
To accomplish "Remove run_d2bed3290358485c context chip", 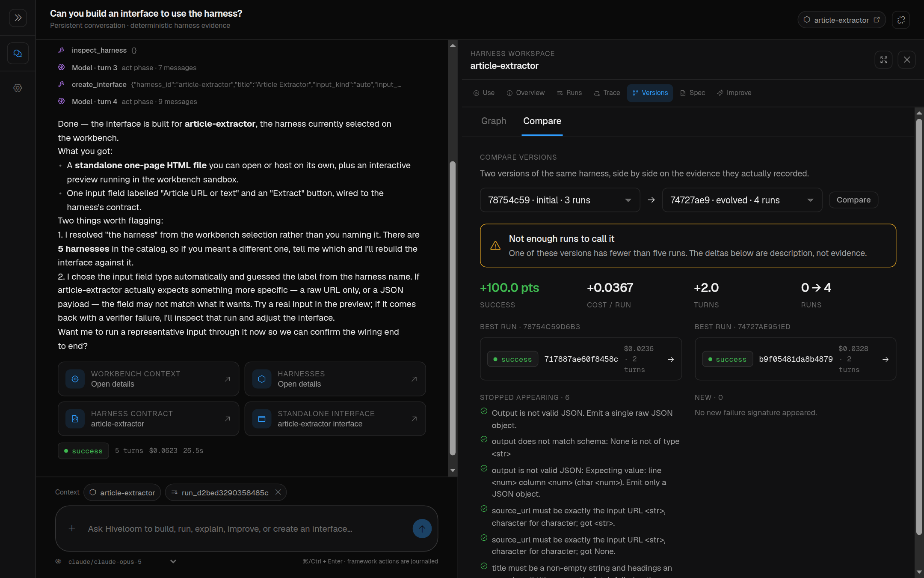I will tap(278, 492).
